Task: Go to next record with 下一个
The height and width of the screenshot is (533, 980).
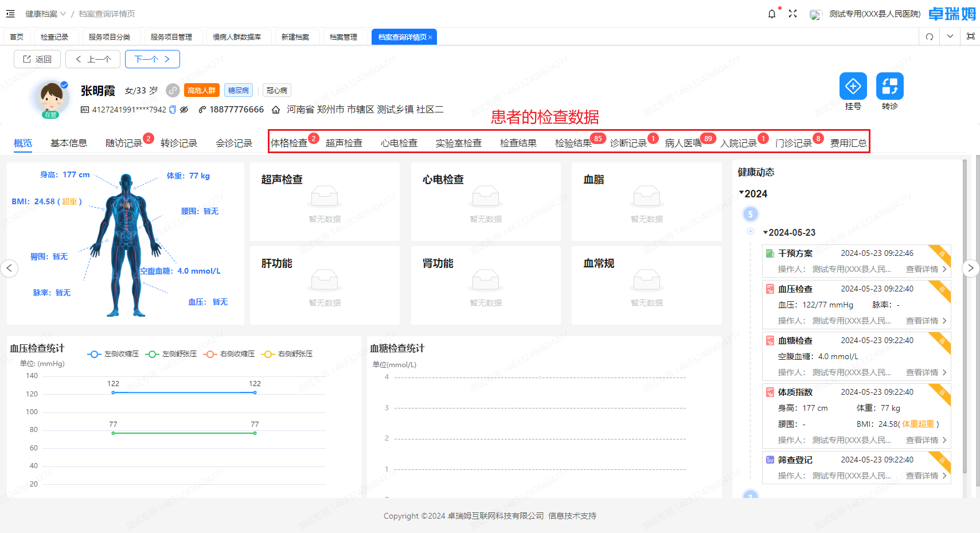Action: point(153,59)
